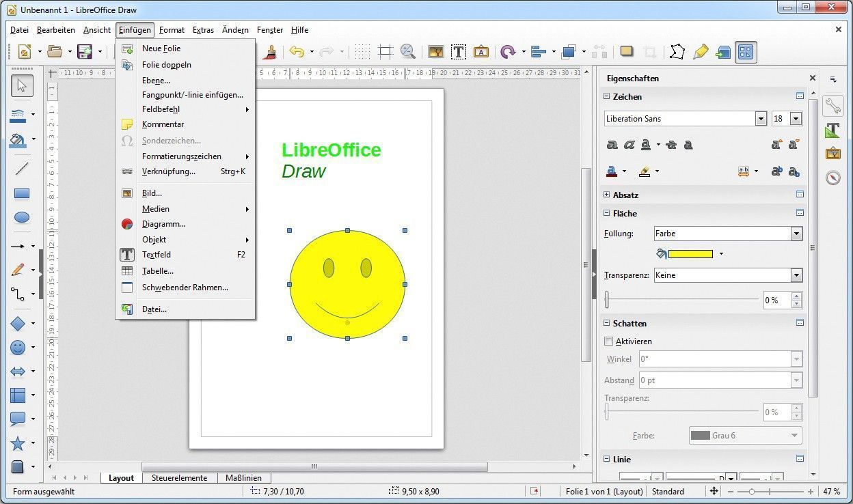Click the smiley symbol shapes tool
Viewport: 853px width, 504px height.
click(18, 348)
